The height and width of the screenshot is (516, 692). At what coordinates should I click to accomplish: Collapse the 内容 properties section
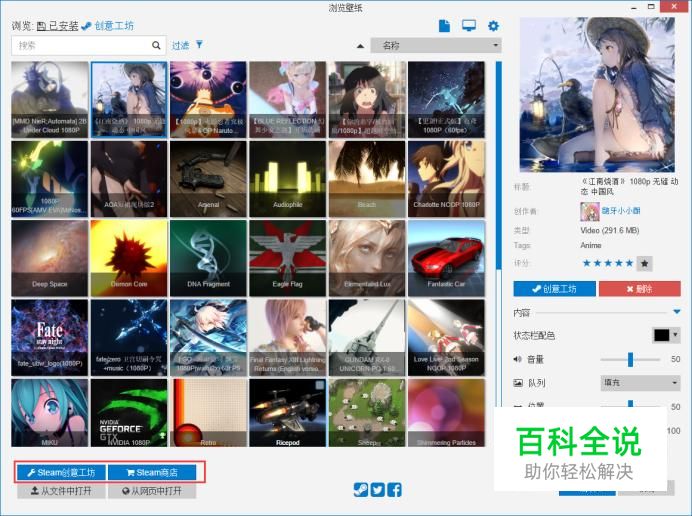(x=677, y=312)
